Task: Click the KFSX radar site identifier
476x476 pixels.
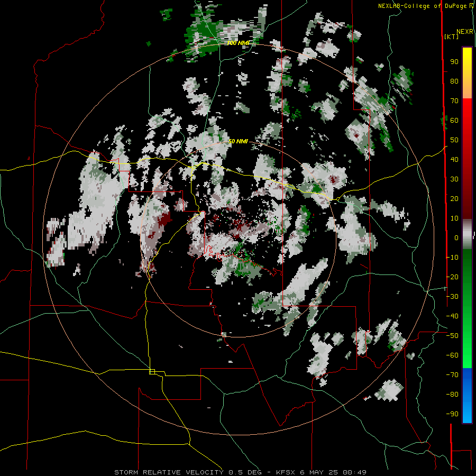Action: click(x=286, y=472)
